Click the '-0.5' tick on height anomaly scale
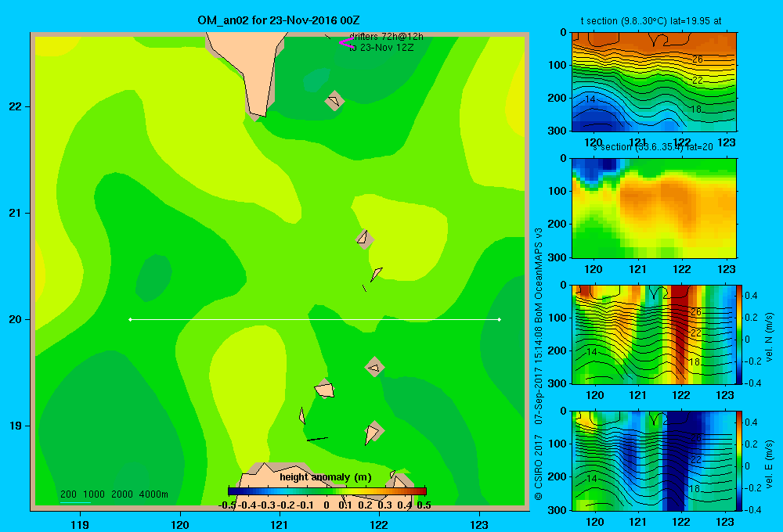 point(227,505)
